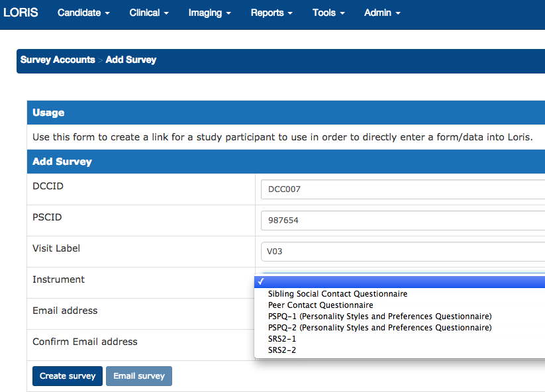
Task: Pick PSPQ-1 instrument from list
Action: coord(379,317)
